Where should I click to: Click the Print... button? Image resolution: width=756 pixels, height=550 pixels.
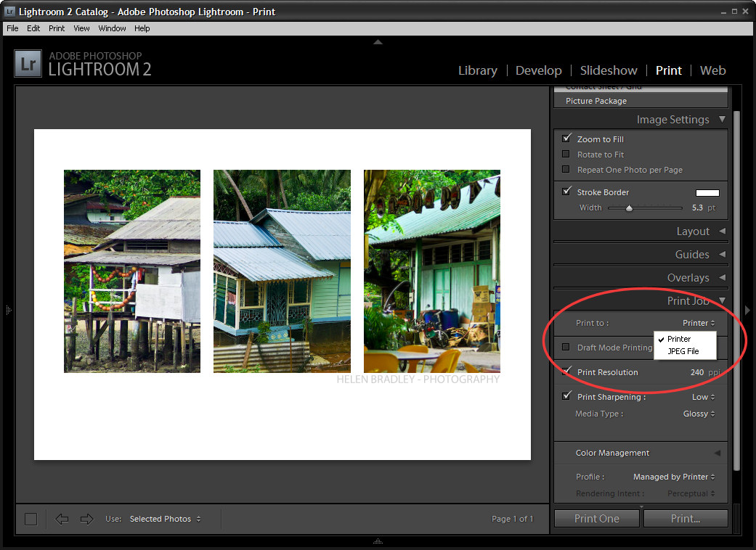pyautogui.click(x=686, y=519)
